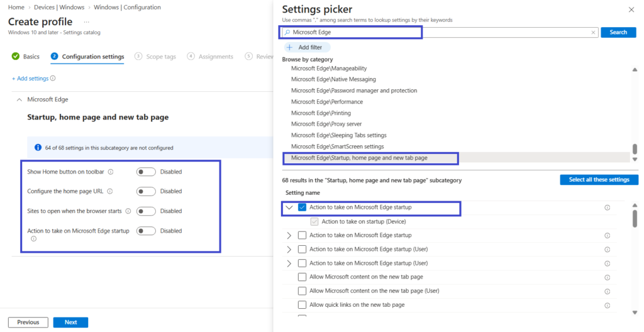Image resolution: width=644 pixels, height=332 pixels.
Task: Click category list scrollbar up arrow
Action: (635, 70)
